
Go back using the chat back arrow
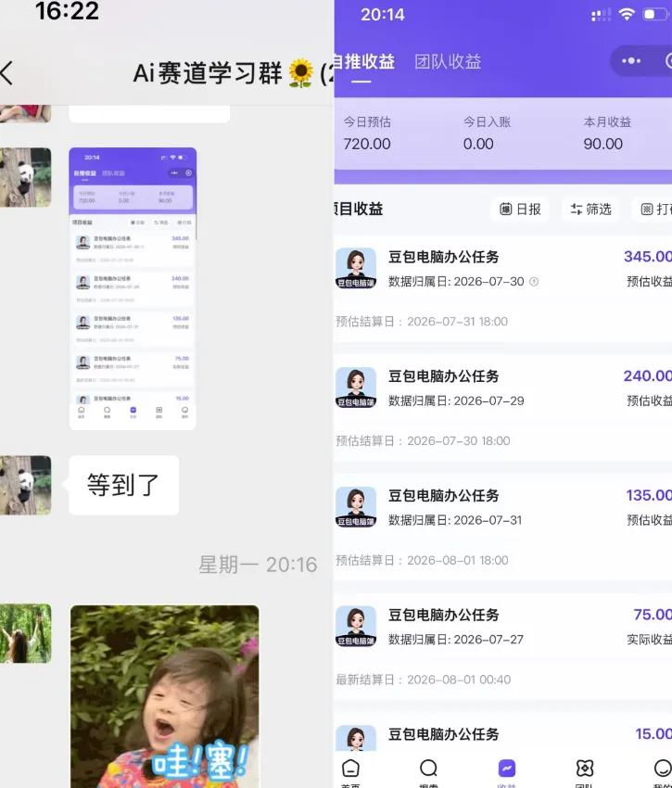point(7,73)
